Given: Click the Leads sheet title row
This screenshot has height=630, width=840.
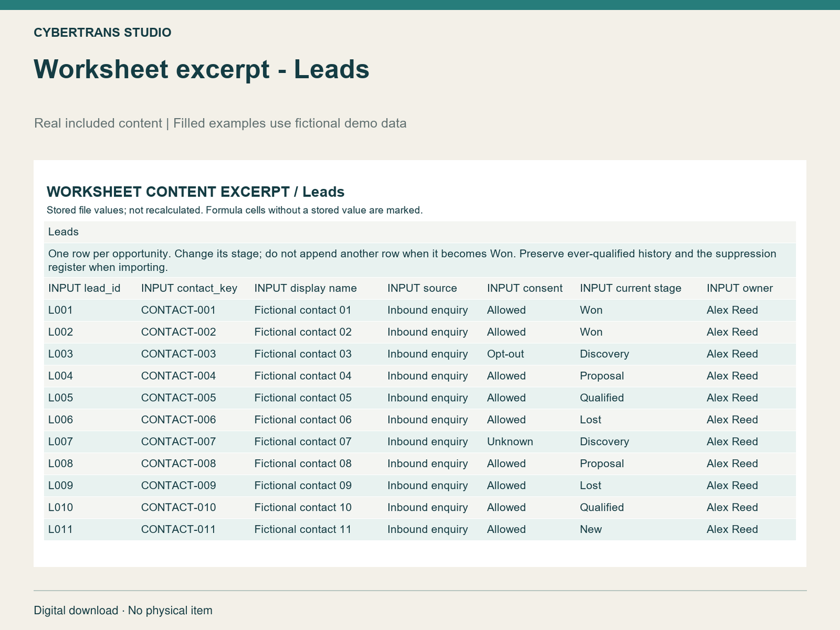Looking at the screenshot, I should 420,232.
